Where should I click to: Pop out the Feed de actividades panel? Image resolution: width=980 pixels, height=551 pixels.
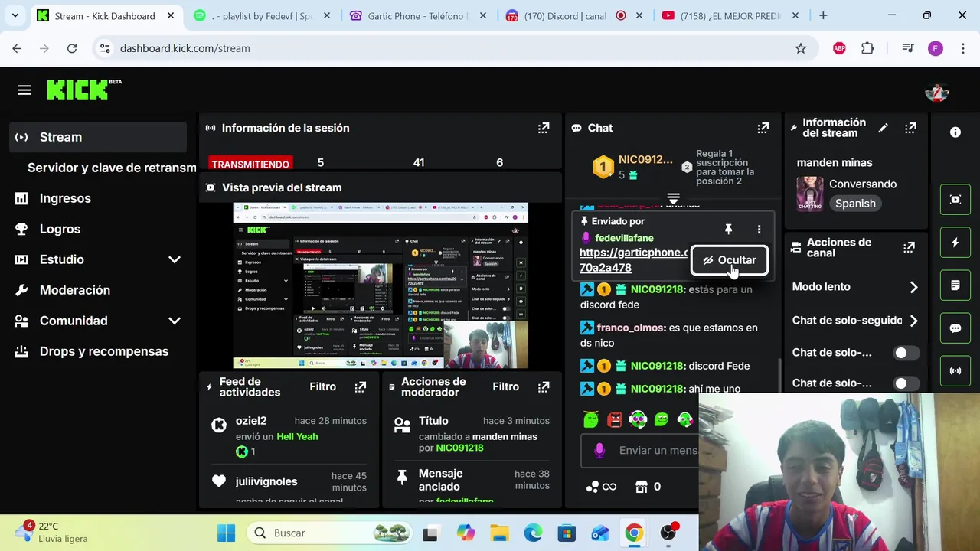point(361,387)
